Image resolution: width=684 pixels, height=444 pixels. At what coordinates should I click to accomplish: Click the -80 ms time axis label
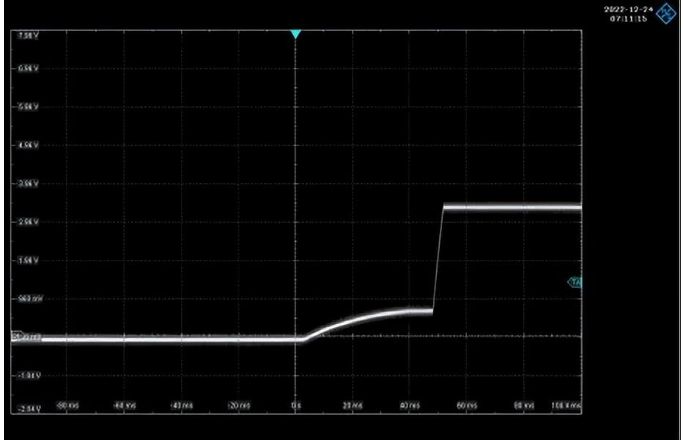pyautogui.click(x=68, y=406)
